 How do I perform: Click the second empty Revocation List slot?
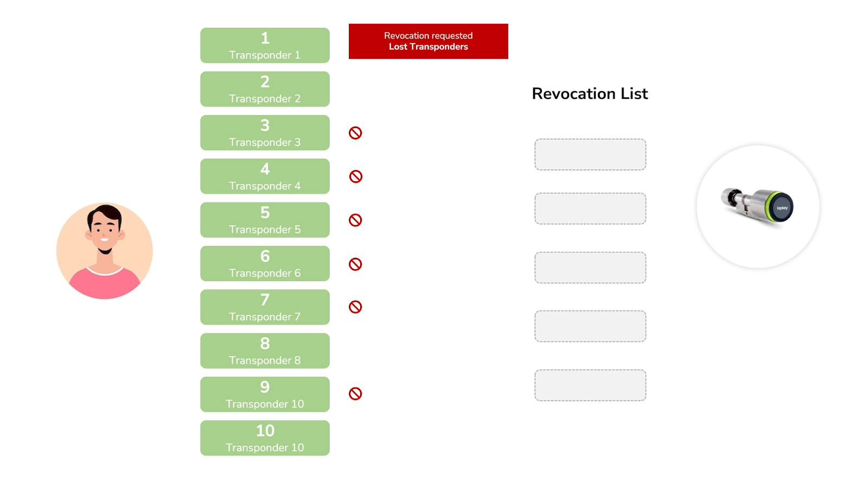pos(590,208)
